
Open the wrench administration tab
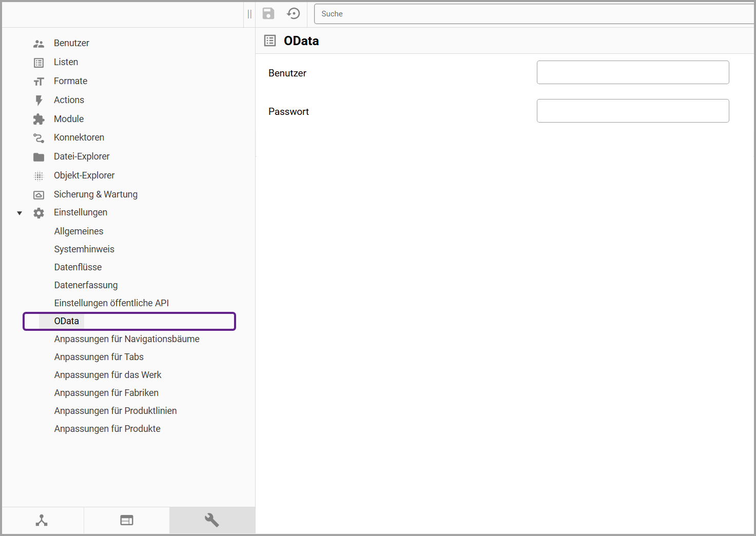pos(212,520)
